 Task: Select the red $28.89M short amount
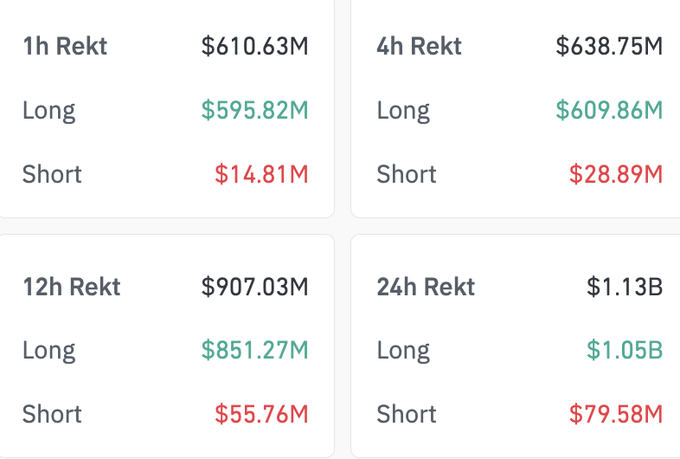[x=616, y=174]
